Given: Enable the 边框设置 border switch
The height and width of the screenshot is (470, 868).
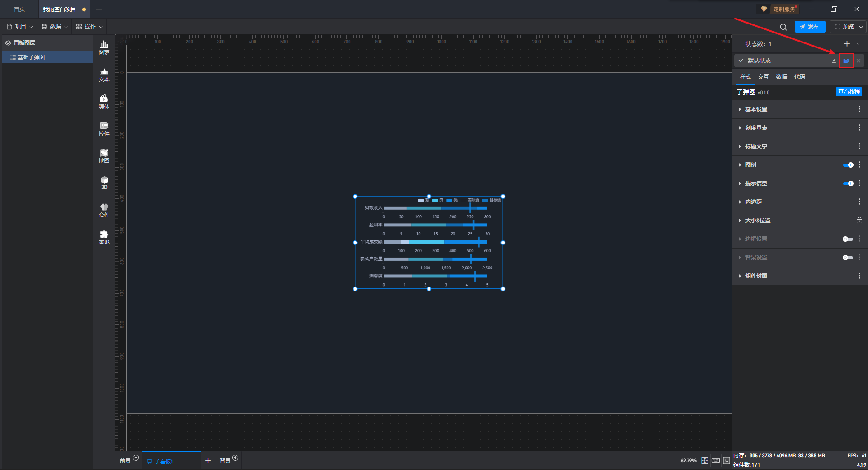Looking at the screenshot, I should click(x=848, y=239).
